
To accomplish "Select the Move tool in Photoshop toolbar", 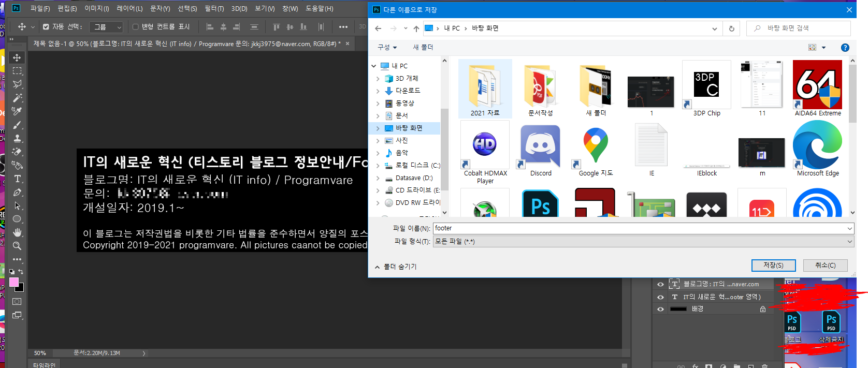I will pos(17,57).
